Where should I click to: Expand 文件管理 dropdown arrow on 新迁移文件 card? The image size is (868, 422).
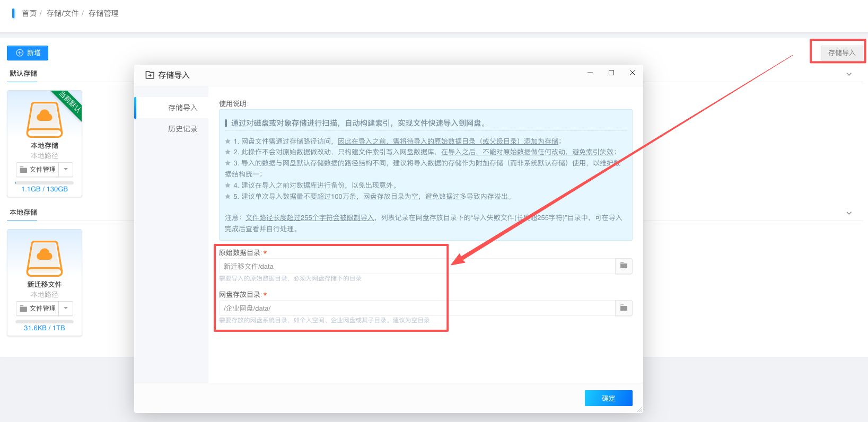(66, 309)
